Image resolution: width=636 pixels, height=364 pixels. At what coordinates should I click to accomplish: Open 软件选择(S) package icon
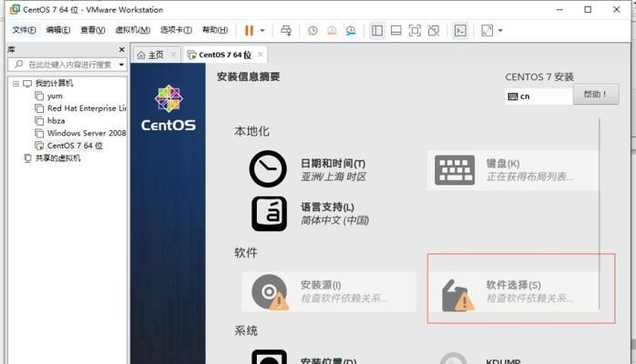(457, 295)
